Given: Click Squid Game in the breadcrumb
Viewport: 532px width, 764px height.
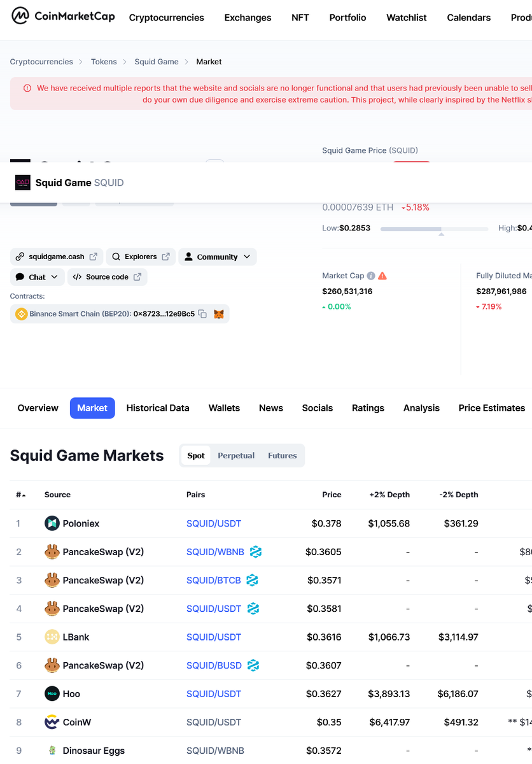Looking at the screenshot, I should tap(157, 62).
